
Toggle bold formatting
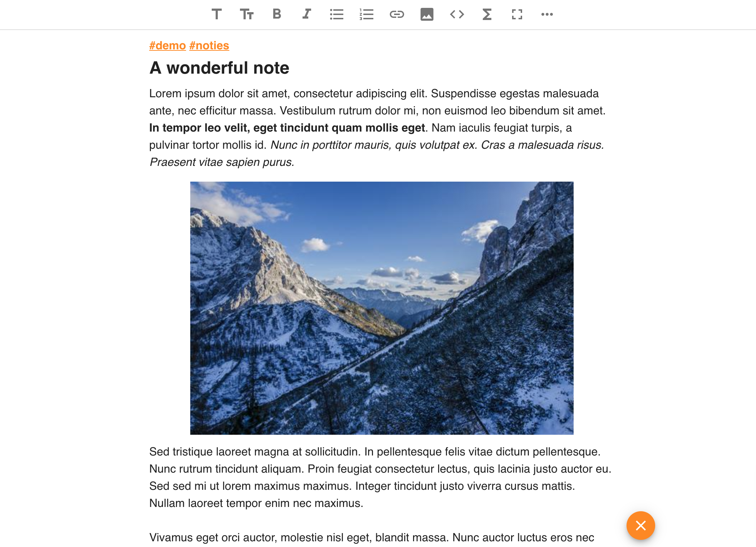click(x=277, y=14)
